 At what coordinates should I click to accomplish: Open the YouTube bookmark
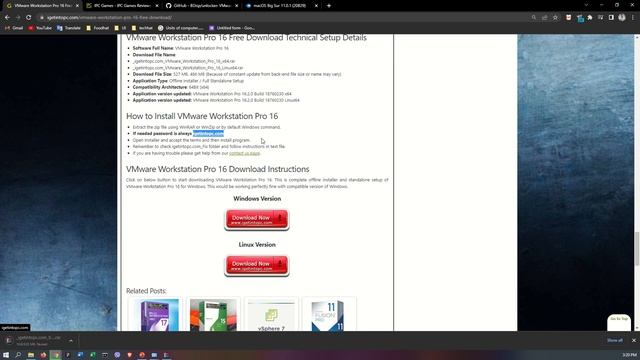[x=40, y=28]
